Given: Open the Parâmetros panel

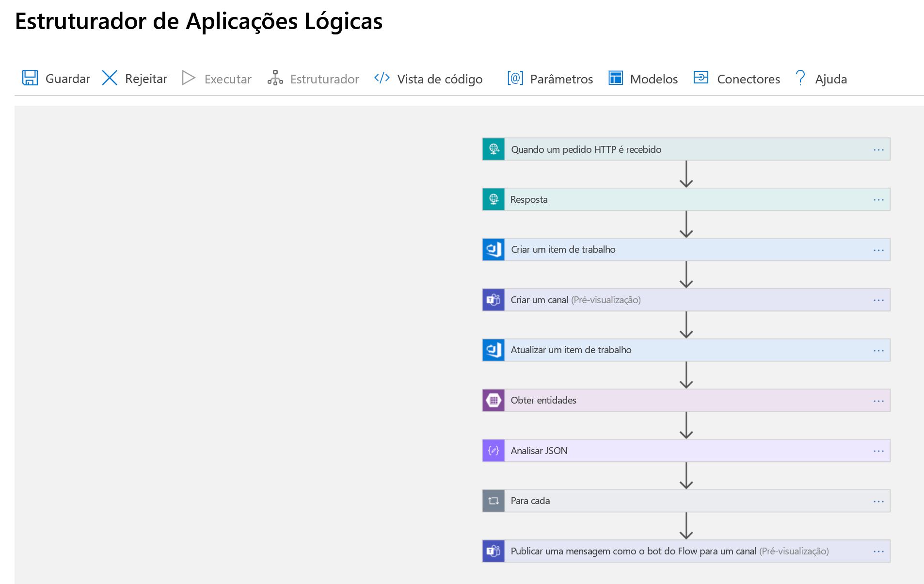Looking at the screenshot, I should pyautogui.click(x=550, y=79).
